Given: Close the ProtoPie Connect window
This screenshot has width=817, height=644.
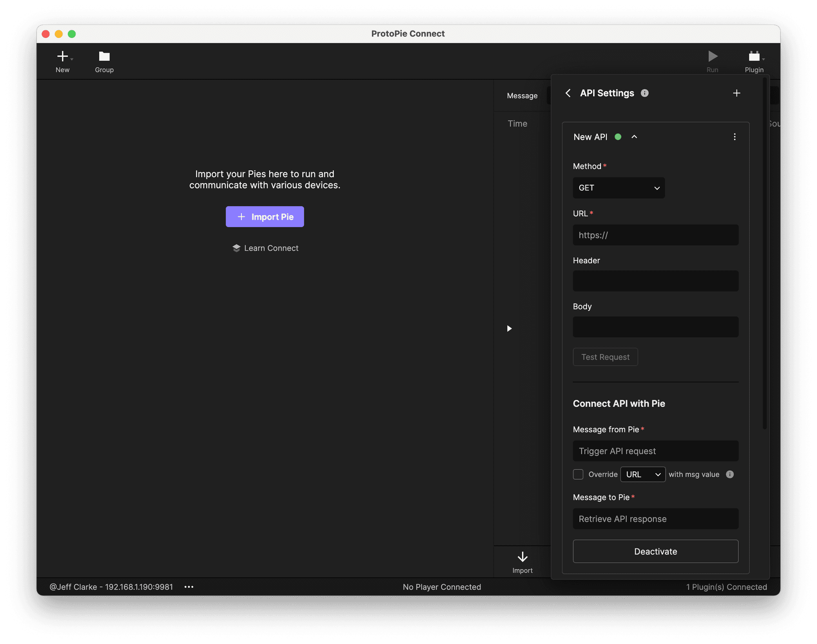Looking at the screenshot, I should pyautogui.click(x=46, y=34).
